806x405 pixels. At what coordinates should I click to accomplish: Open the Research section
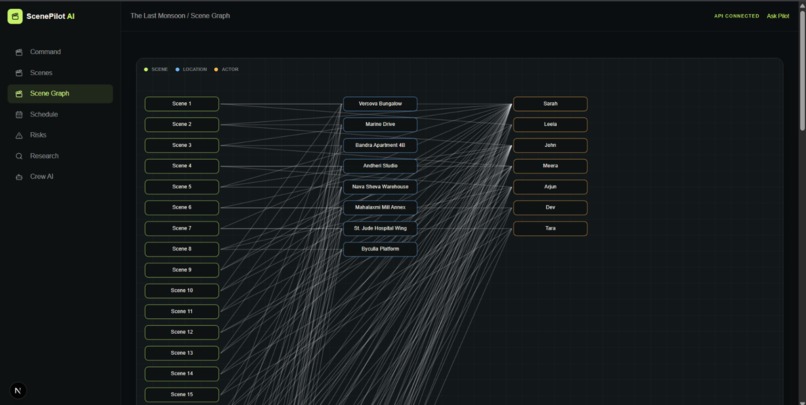click(60, 156)
